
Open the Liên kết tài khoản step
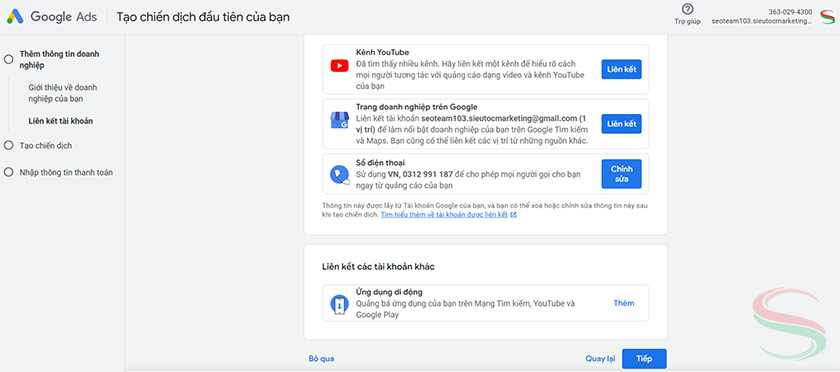pyautogui.click(x=61, y=121)
